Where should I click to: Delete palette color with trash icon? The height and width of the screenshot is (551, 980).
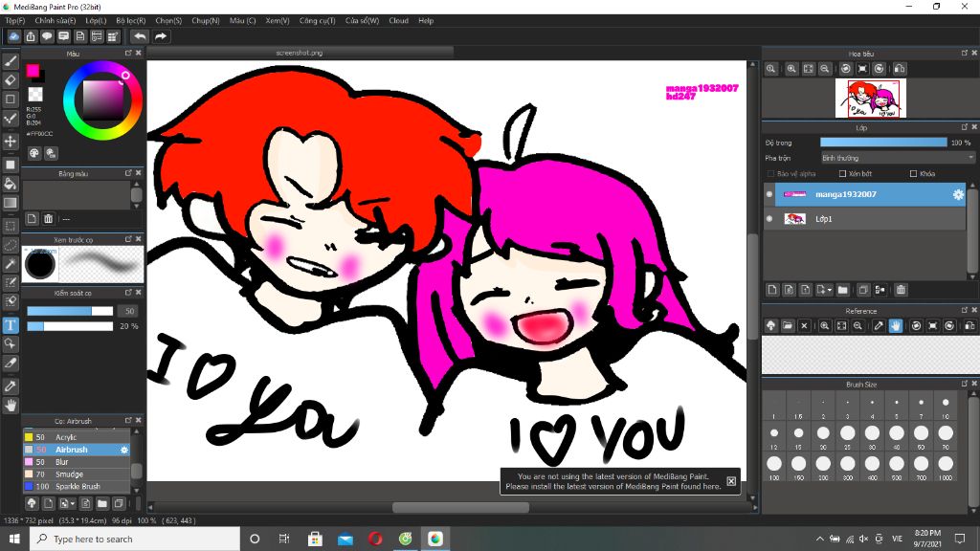point(48,219)
